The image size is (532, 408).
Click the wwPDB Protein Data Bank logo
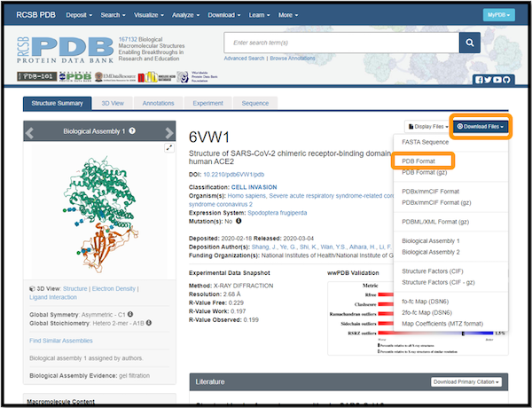[75, 76]
